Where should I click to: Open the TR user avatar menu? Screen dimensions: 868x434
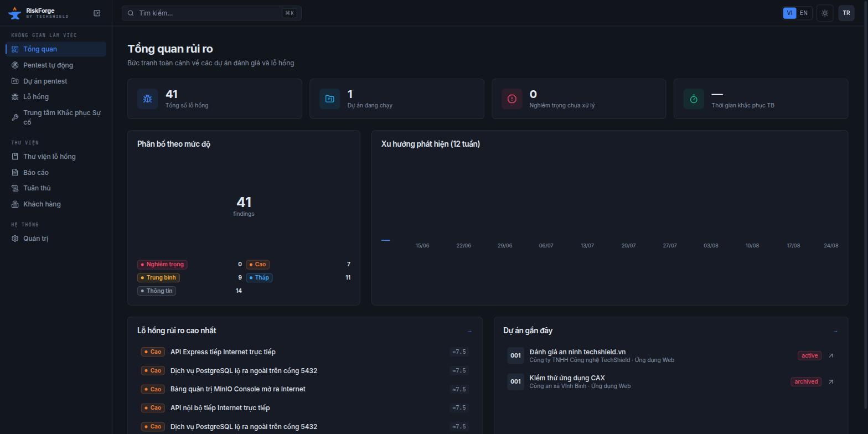pyautogui.click(x=846, y=13)
